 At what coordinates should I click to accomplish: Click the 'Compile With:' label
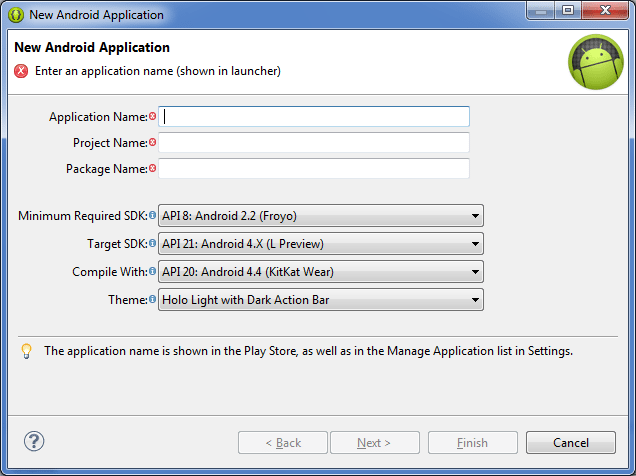tap(110, 272)
